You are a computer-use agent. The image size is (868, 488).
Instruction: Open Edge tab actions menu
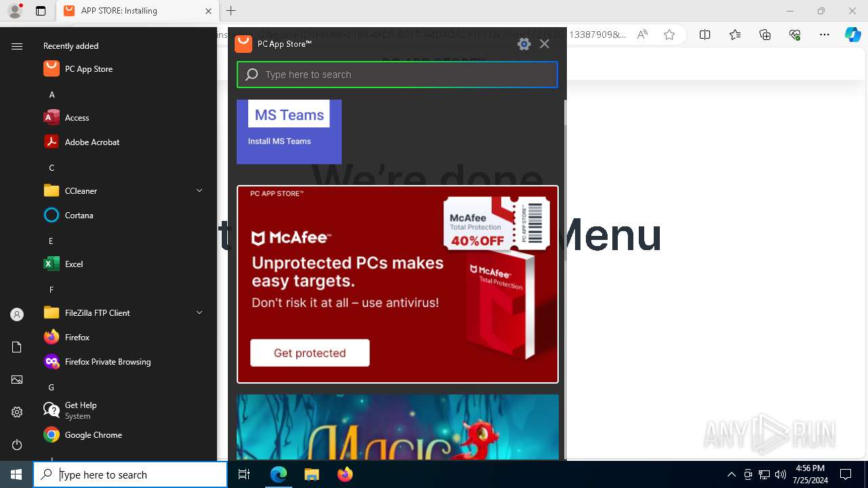point(41,11)
